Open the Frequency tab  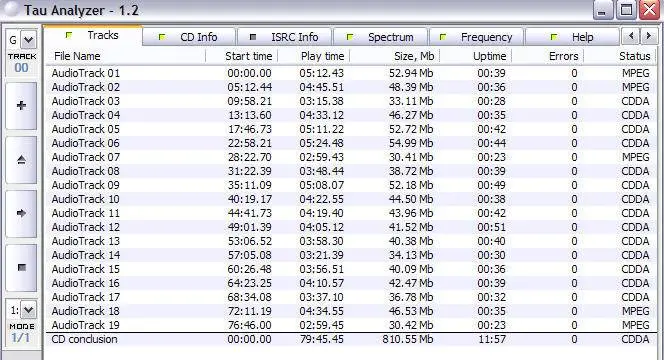click(476, 37)
